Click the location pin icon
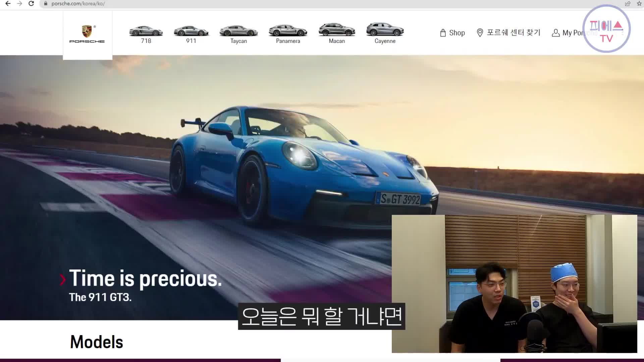The width and height of the screenshot is (644, 362). pos(480,33)
